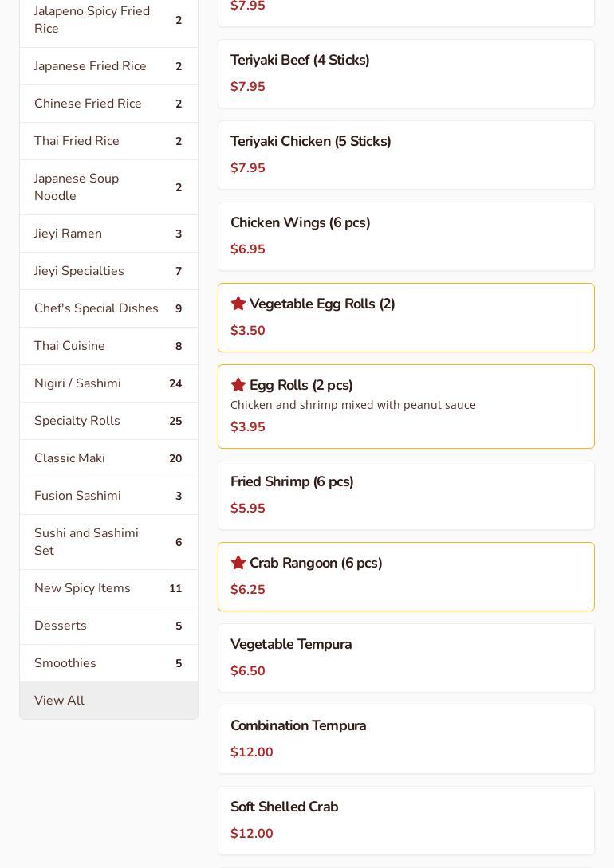Select Chef's Special Dishes category
The image size is (614, 868).
(108, 308)
